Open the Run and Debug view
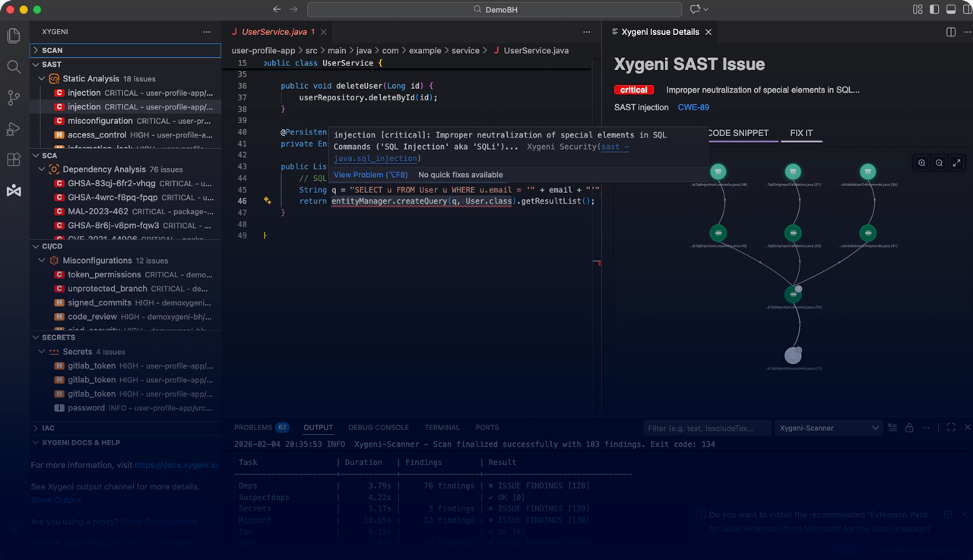Screen dimensions: 973x560 point(14,129)
